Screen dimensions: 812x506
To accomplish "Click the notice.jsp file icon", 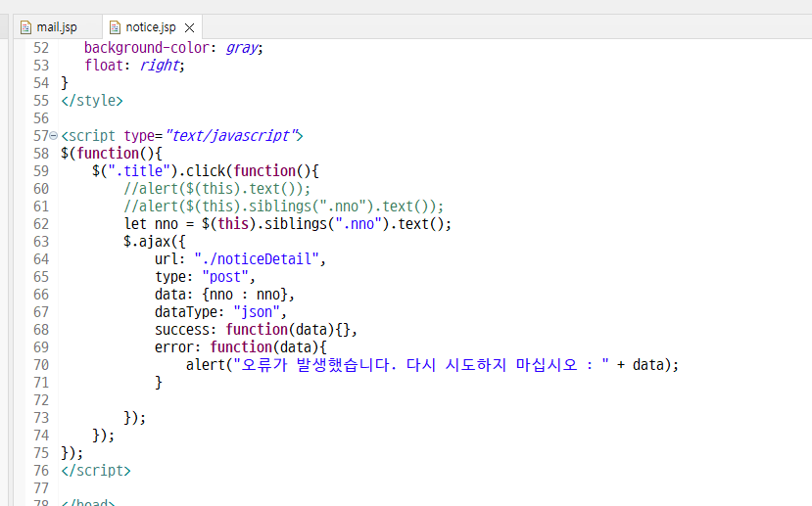I will (115, 27).
